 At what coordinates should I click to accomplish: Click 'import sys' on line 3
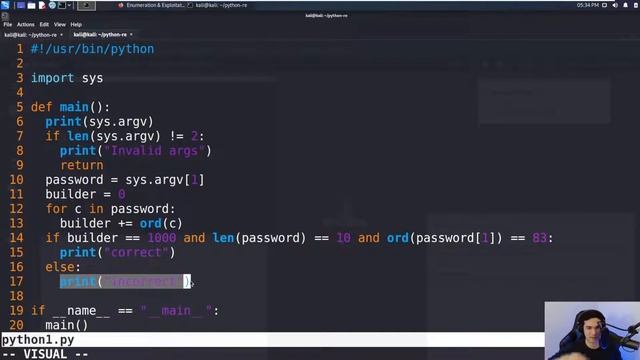click(x=67, y=78)
